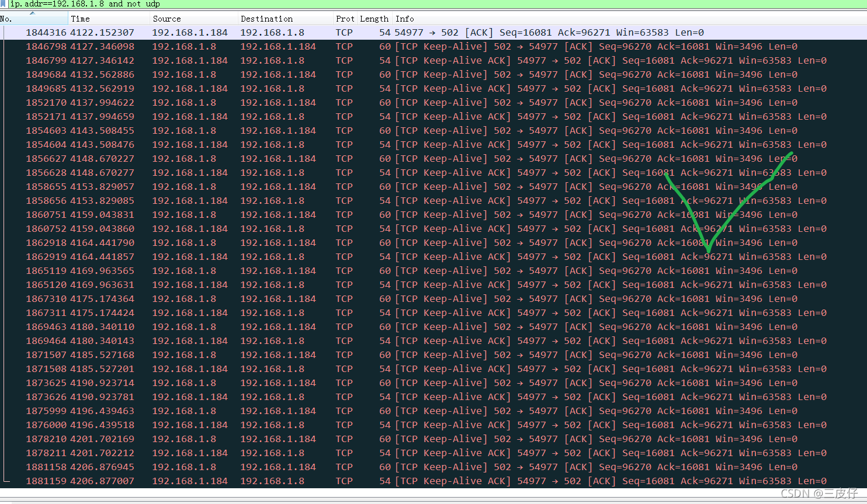
Task: Select the packet with time 4206.876945
Action: click(434, 467)
